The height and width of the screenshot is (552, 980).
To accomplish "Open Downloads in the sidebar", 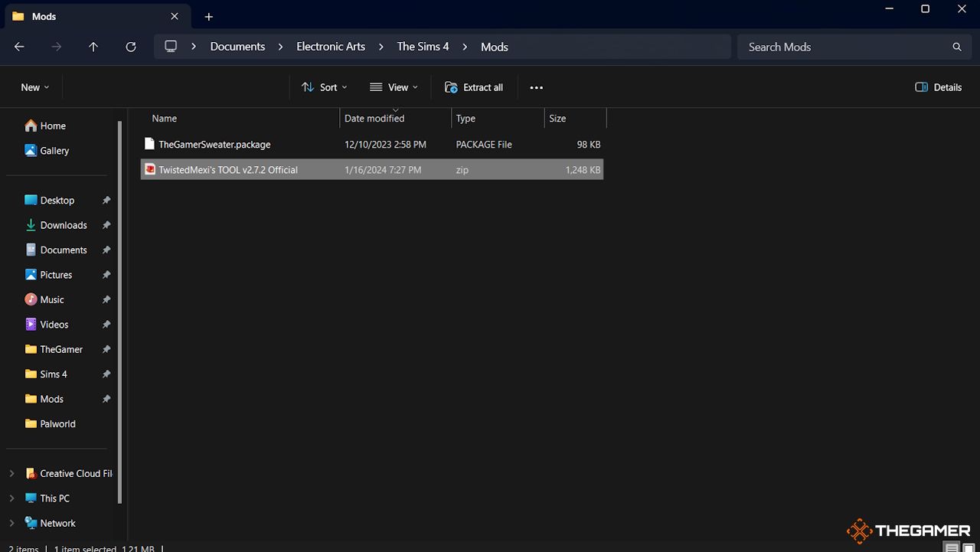I will (63, 225).
